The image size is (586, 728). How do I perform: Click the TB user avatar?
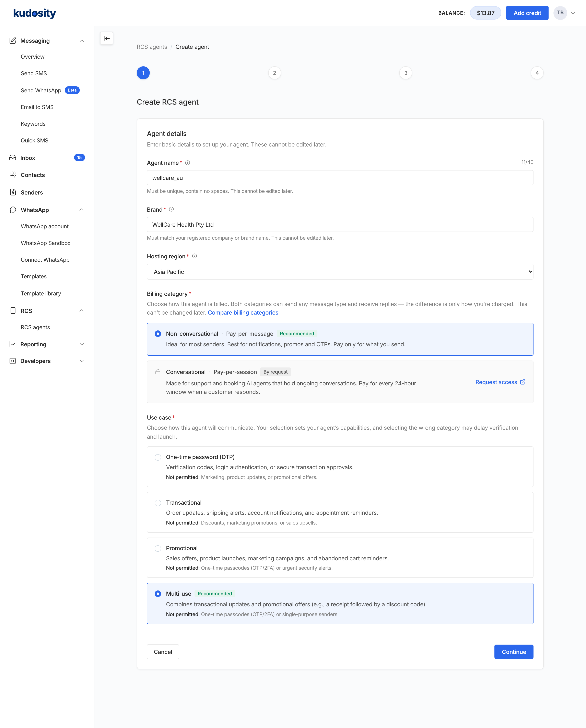[x=560, y=13]
